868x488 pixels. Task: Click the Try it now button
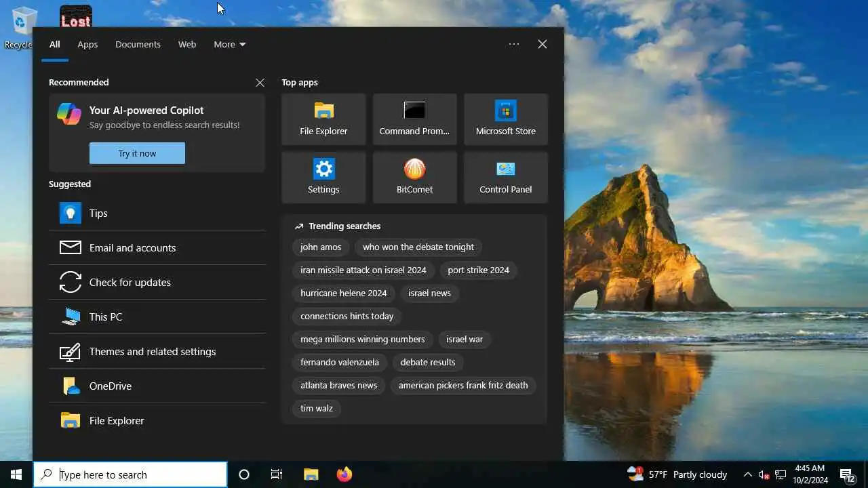click(x=137, y=153)
